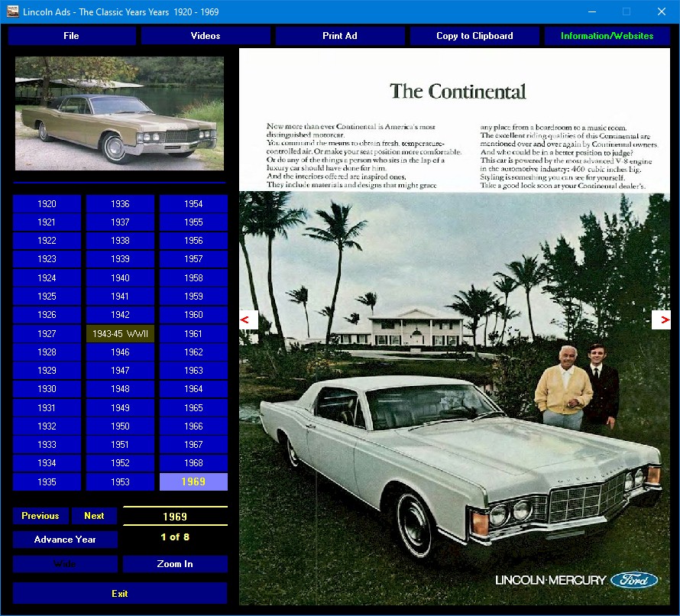
Task: Click the Exit button
Action: (x=120, y=593)
